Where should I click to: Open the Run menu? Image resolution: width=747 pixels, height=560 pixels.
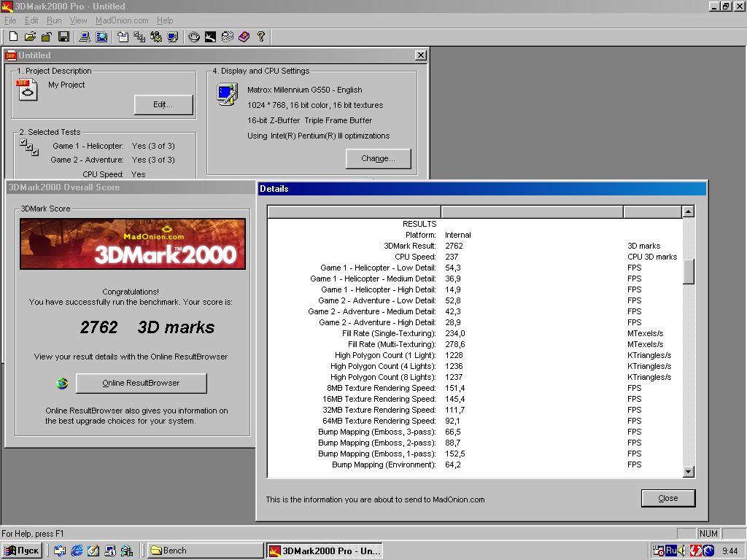click(x=54, y=20)
